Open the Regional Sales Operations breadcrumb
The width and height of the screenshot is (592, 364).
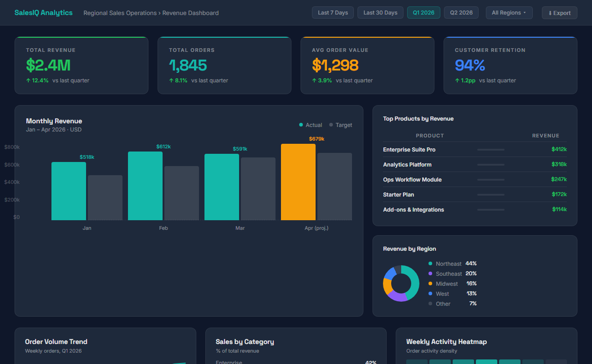(x=120, y=13)
